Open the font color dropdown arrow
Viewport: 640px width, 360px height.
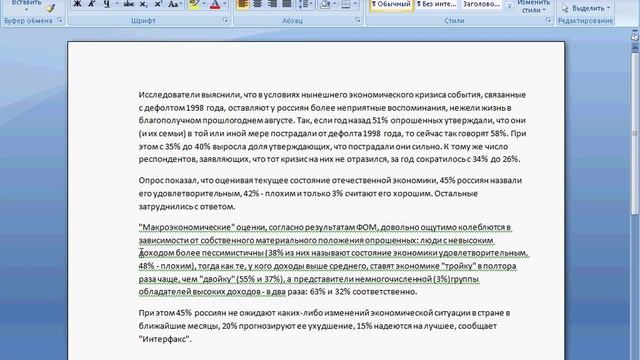point(224,4)
